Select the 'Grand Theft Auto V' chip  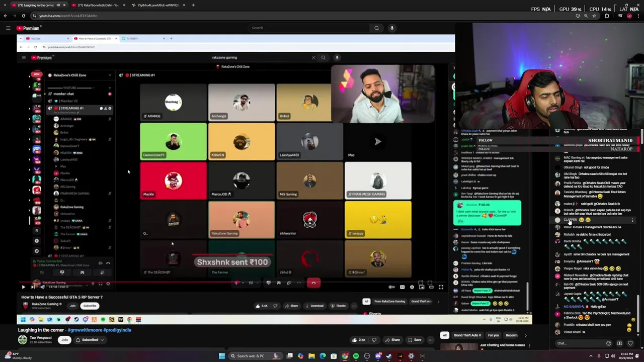click(x=467, y=335)
